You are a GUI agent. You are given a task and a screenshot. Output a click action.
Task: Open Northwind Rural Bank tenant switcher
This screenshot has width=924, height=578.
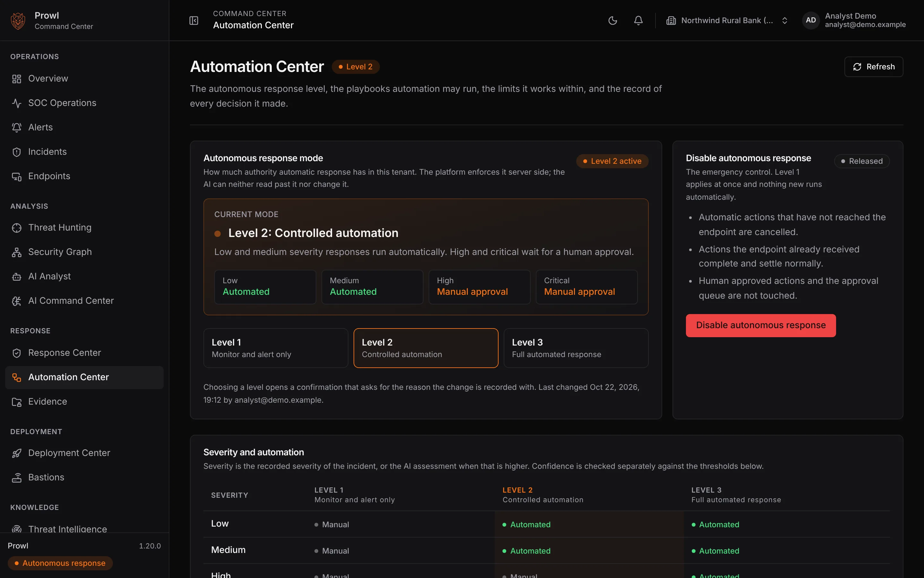point(727,20)
